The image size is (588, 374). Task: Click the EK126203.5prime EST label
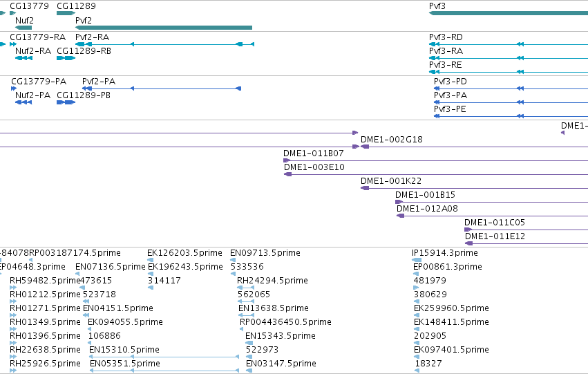[x=185, y=253]
